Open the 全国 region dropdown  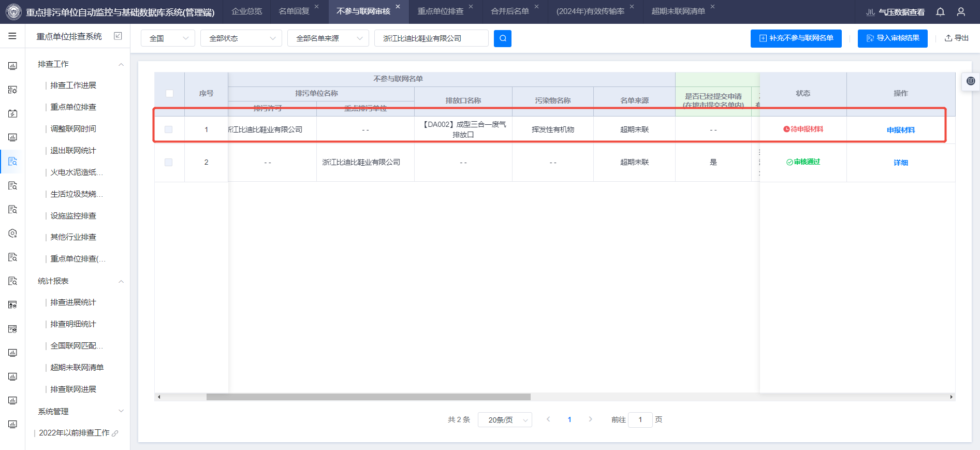pos(168,38)
